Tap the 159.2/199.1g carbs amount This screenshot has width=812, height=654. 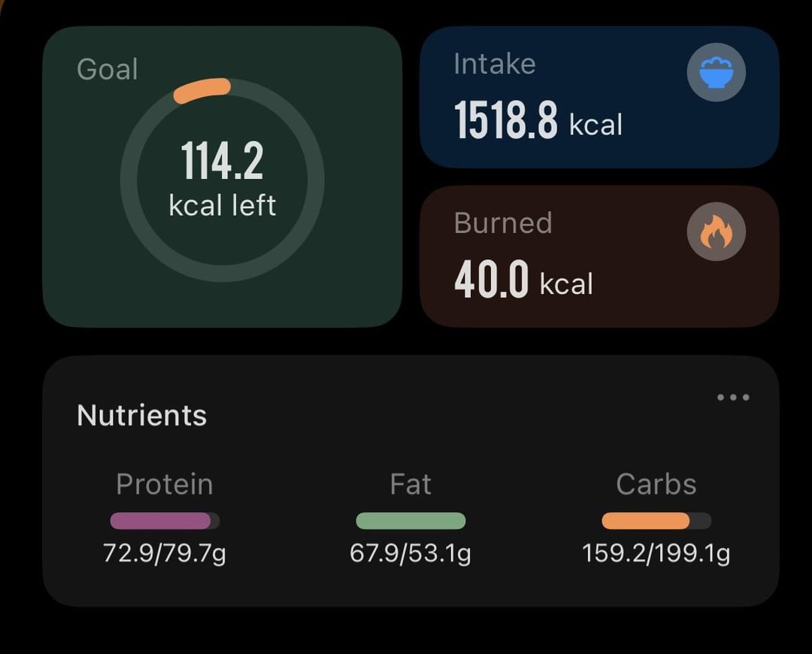click(656, 554)
